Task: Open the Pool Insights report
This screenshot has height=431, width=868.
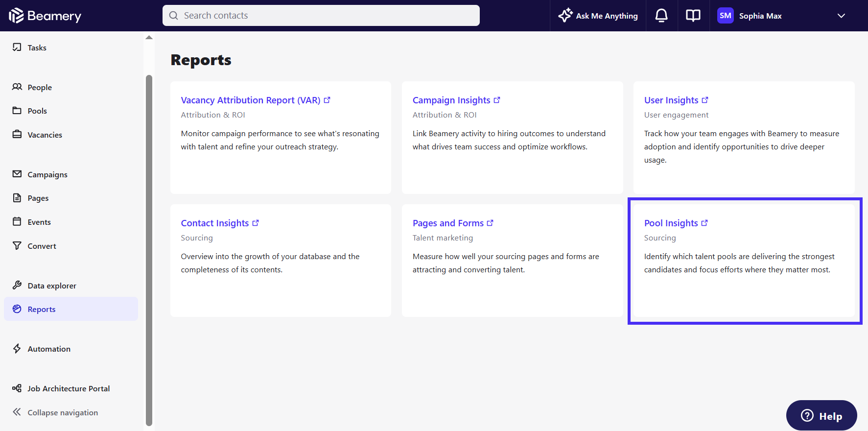Action: click(x=671, y=223)
